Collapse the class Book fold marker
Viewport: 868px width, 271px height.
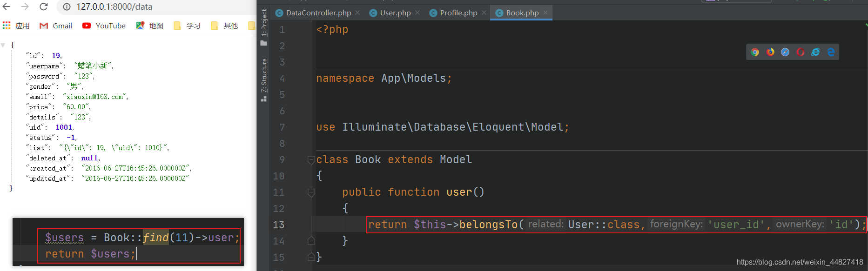click(x=311, y=160)
